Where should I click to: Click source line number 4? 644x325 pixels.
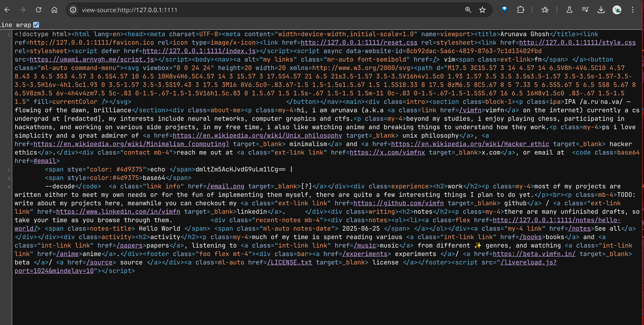click(x=9, y=187)
